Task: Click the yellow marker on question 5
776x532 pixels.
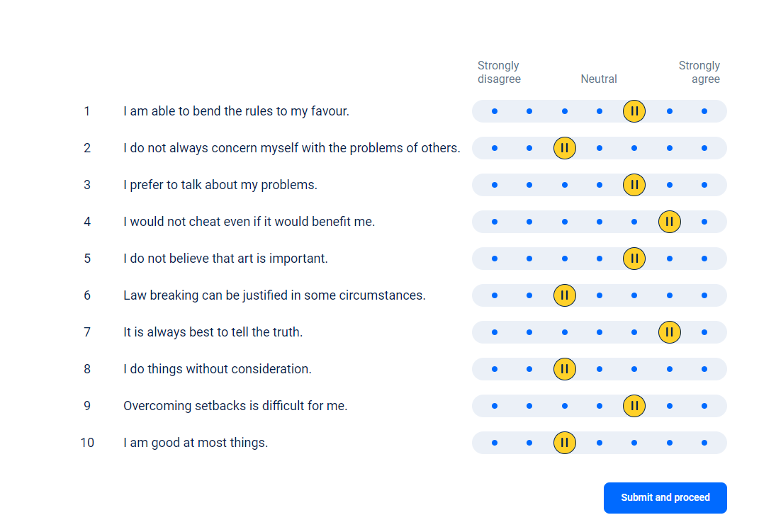Action: 634,258
